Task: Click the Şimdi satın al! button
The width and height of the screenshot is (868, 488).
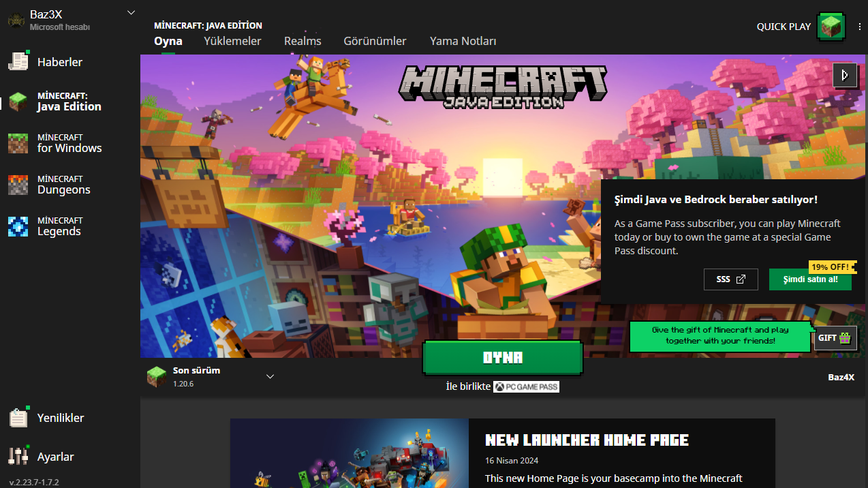Action: 810,279
